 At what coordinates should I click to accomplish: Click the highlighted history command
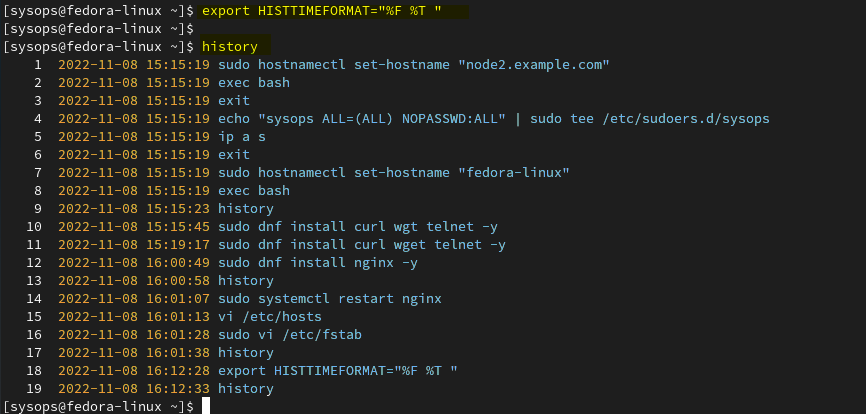click(230, 47)
